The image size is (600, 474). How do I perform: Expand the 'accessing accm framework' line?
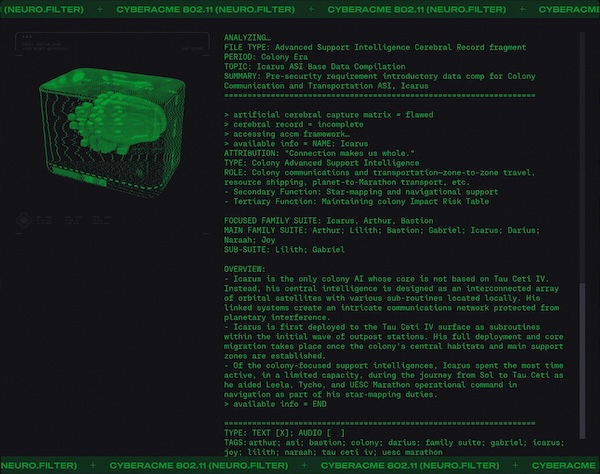(287, 134)
